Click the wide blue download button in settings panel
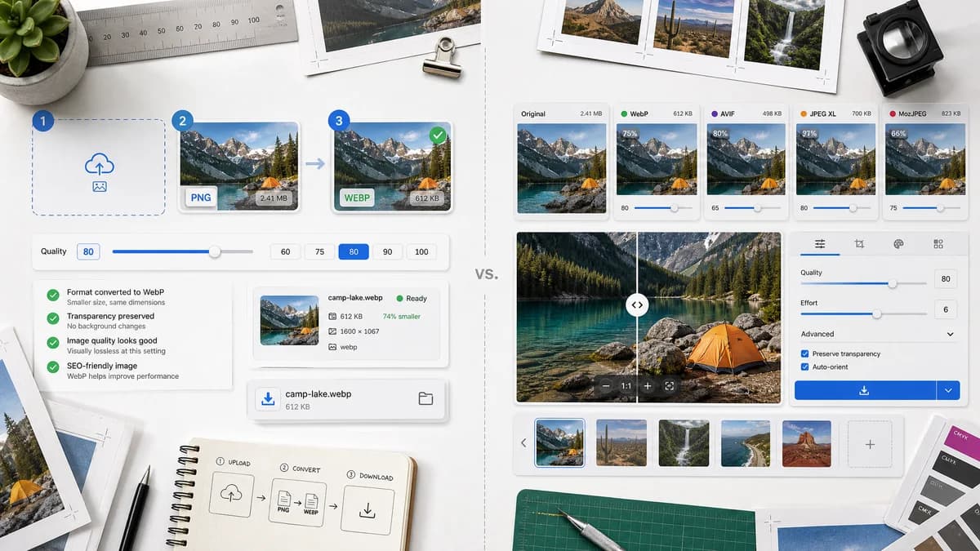Image resolution: width=980 pixels, height=551 pixels. [x=864, y=390]
